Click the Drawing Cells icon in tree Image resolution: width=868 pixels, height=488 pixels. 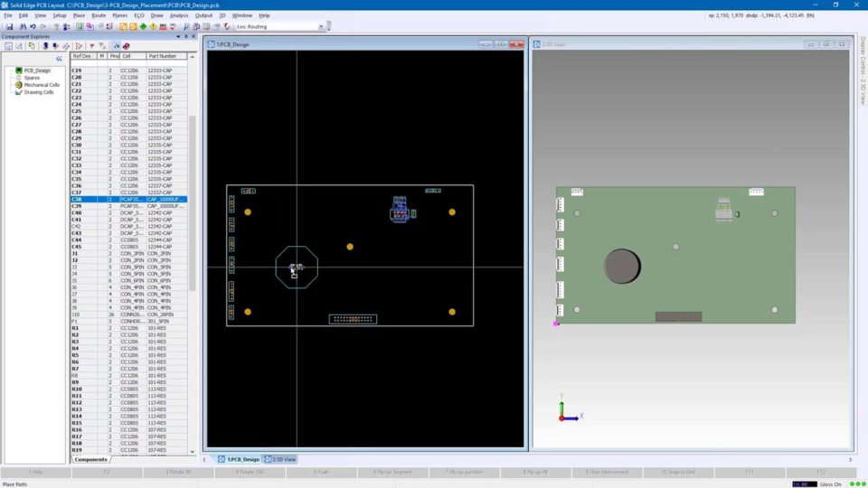(17, 92)
